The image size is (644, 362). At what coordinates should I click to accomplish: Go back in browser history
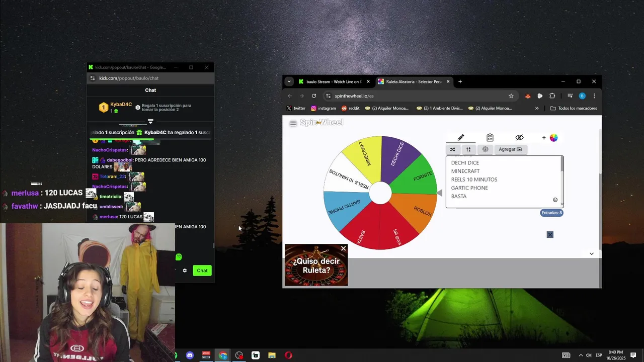click(290, 96)
